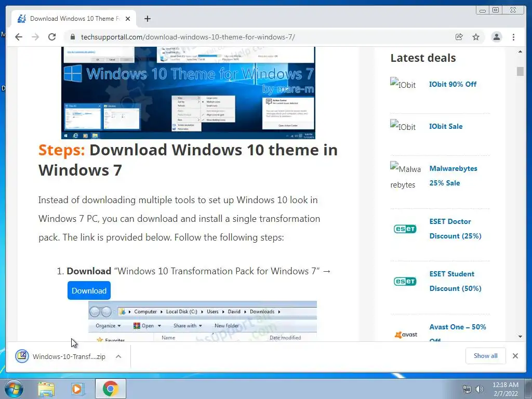
Task: Click Show all downloads button
Action: [x=486, y=355]
